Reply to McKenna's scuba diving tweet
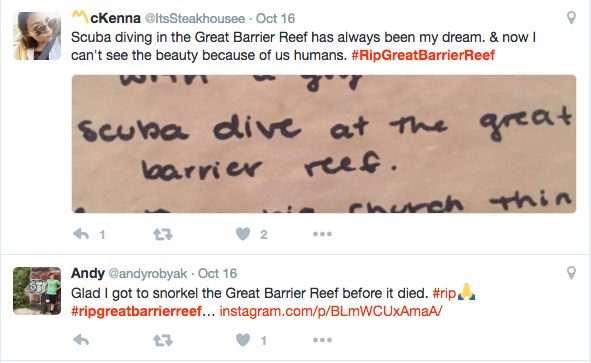Image resolution: width=591 pixels, height=363 pixels. pos(81,234)
